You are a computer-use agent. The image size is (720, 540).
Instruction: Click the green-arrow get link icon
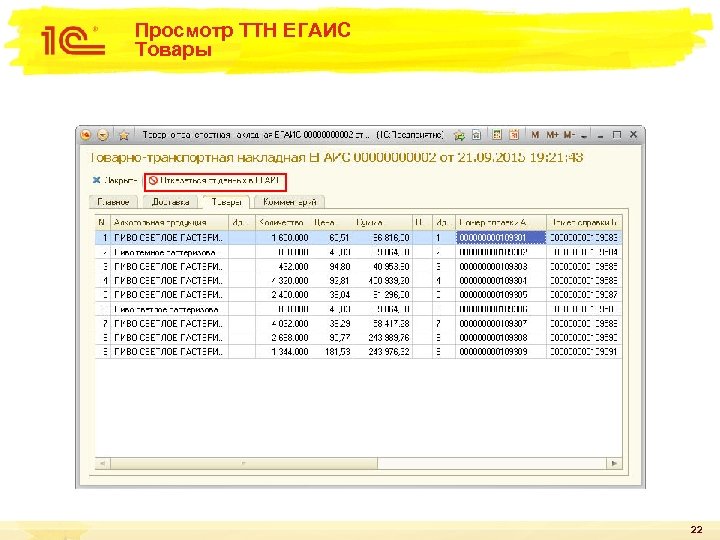459,135
